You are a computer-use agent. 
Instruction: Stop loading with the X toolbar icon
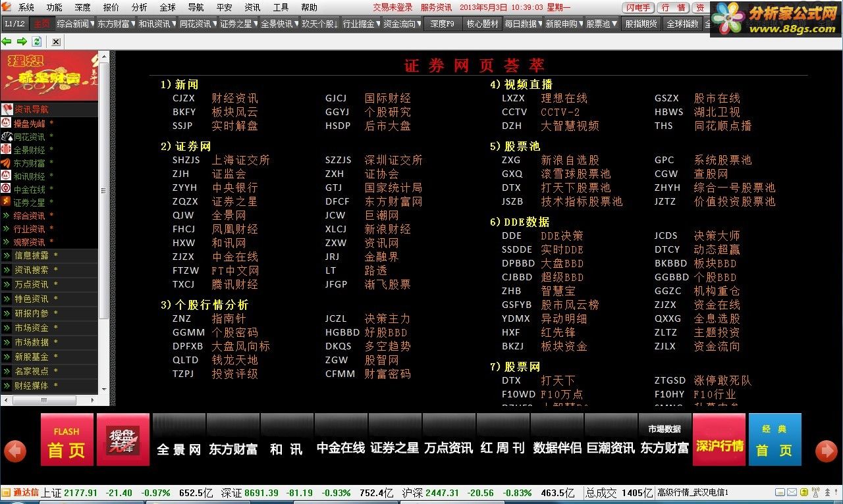coord(56,41)
